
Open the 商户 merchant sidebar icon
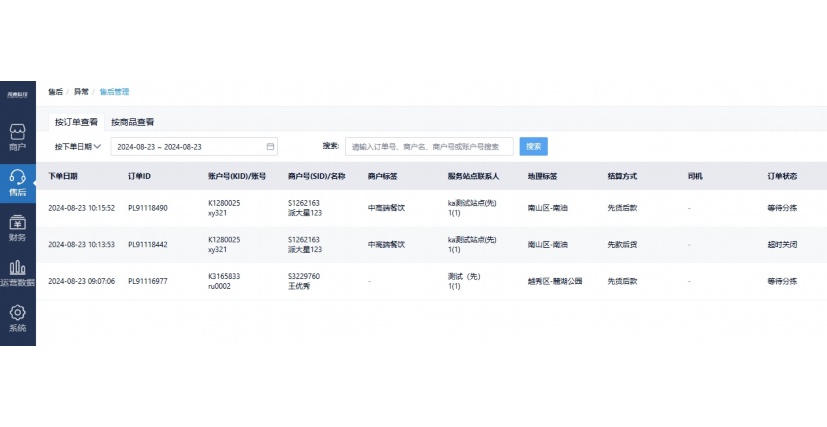click(17, 137)
